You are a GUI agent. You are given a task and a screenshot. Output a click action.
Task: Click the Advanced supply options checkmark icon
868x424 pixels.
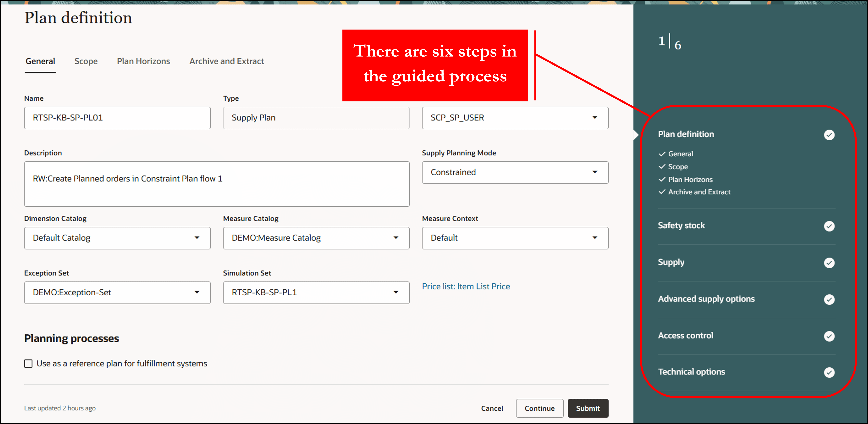pyautogui.click(x=829, y=299)
